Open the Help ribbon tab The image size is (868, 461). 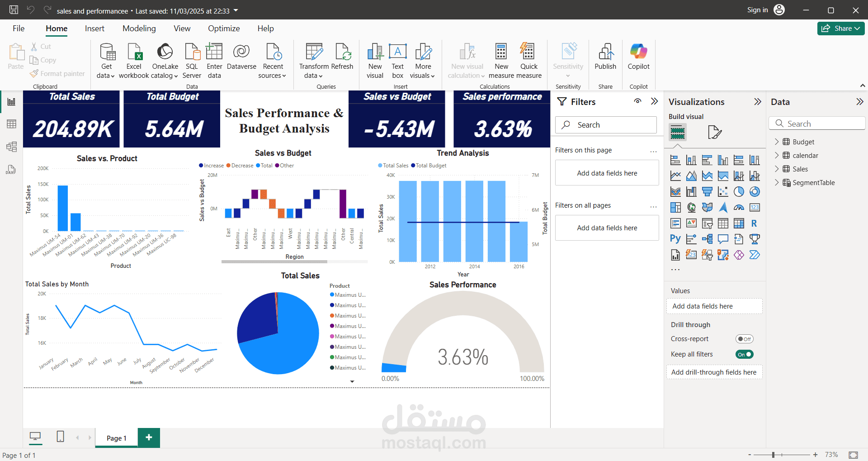tap(266, 29)
